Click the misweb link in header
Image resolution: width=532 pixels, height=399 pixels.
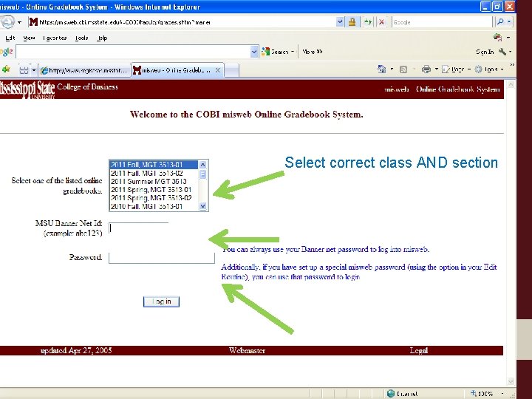coord(396,89)
